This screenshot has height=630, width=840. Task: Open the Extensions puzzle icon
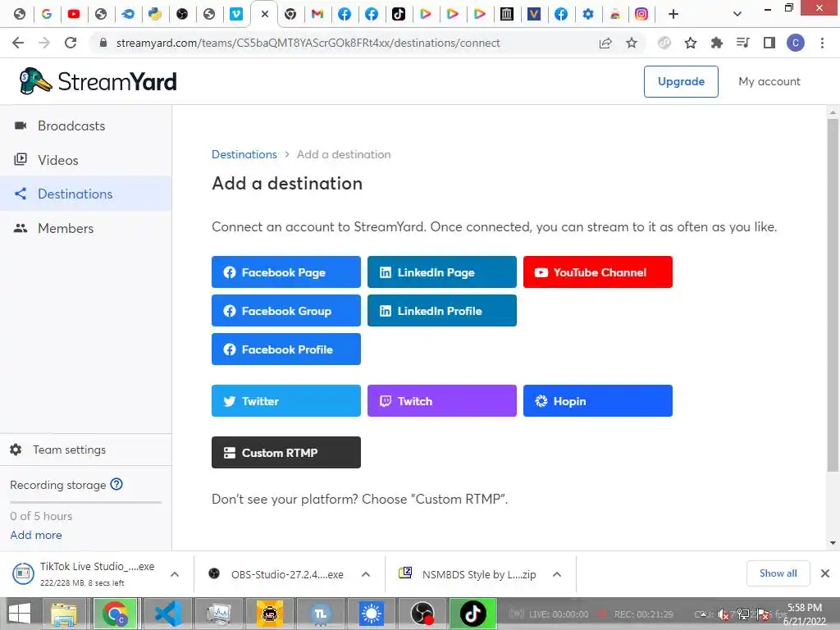tap(717, 43)
